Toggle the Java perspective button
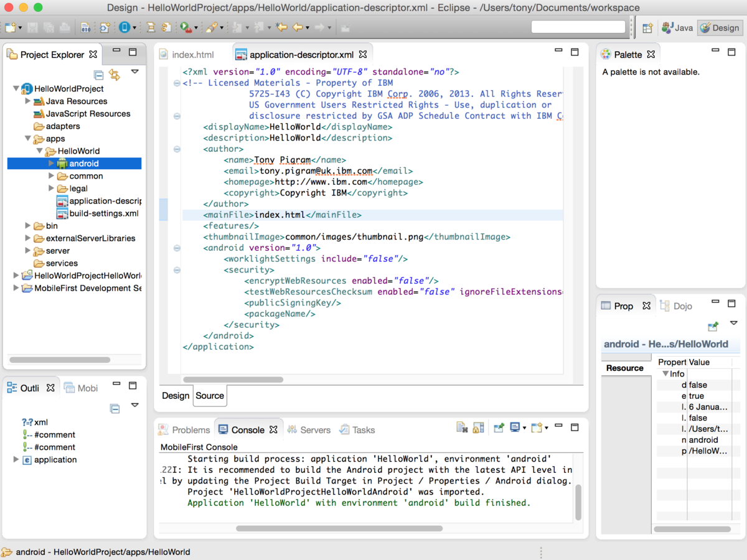747x560 pixels. (677, 27)
